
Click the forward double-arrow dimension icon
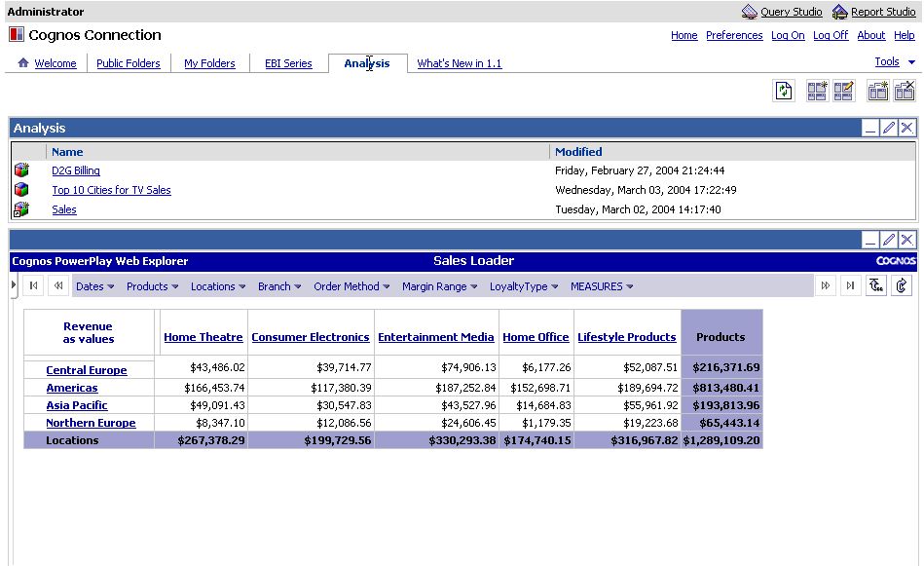(826, 286)
